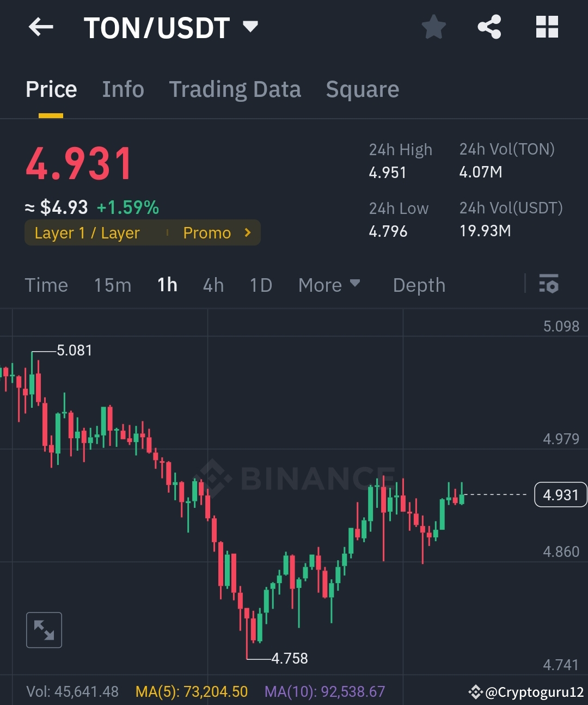Image resolution: width=588 pixels, height=705 pixels.
Task: Open the share options icon
Action: [489, 26]
